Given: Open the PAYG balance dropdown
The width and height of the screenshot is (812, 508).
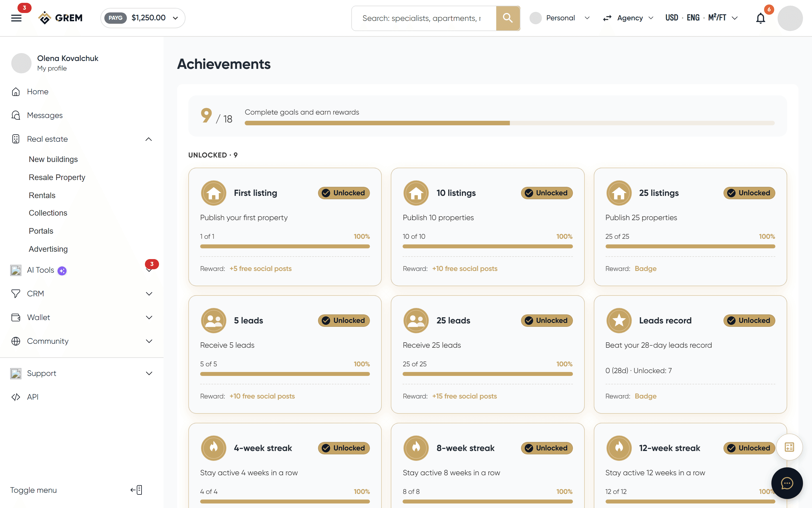Looking at the screenshot, I should pos(143,18).
